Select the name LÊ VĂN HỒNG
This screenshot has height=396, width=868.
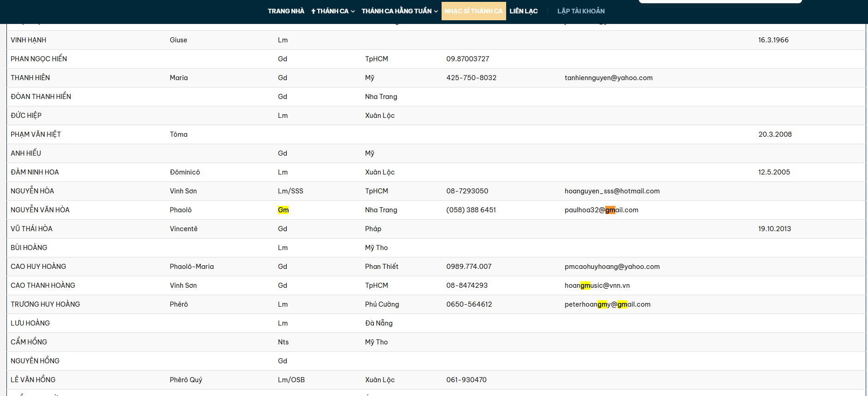[33, 380]
